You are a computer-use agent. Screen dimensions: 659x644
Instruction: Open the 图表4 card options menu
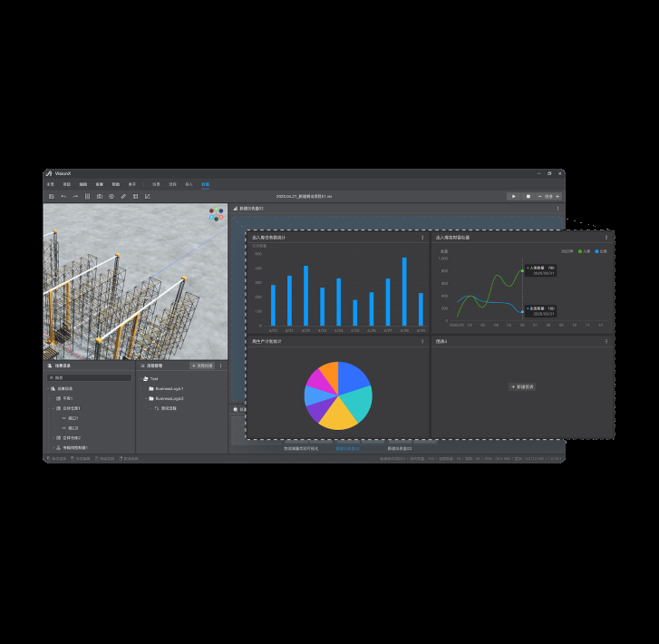click(x=606, y=341)
